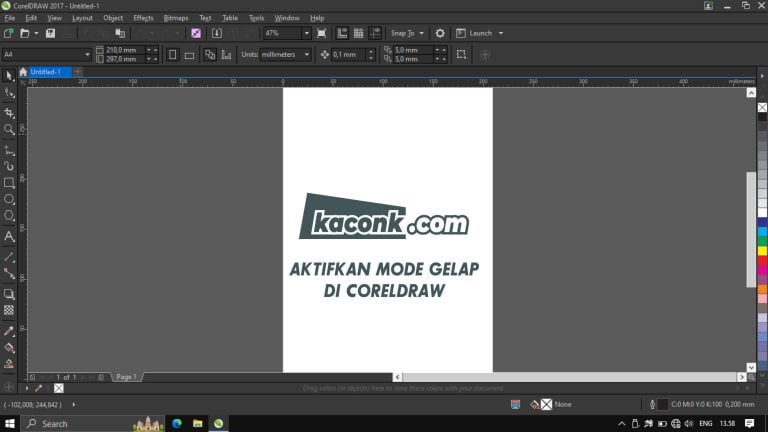Click the Paste icon in toolbar

[x=120, y=33]
